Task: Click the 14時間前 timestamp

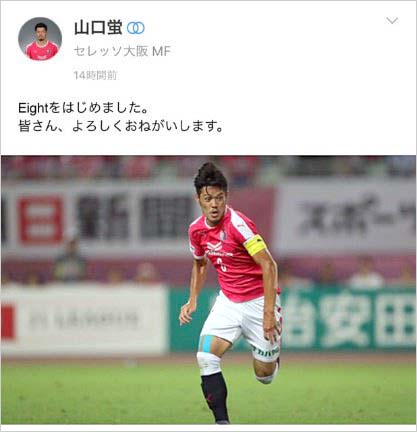Action: (95, 75)
